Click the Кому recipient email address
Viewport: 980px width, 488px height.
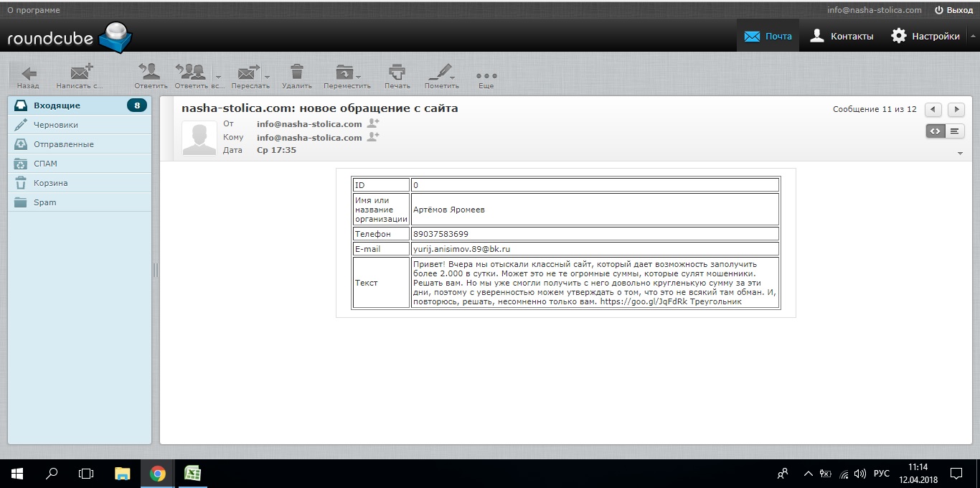pyautogui.click(x=309, y=137)
